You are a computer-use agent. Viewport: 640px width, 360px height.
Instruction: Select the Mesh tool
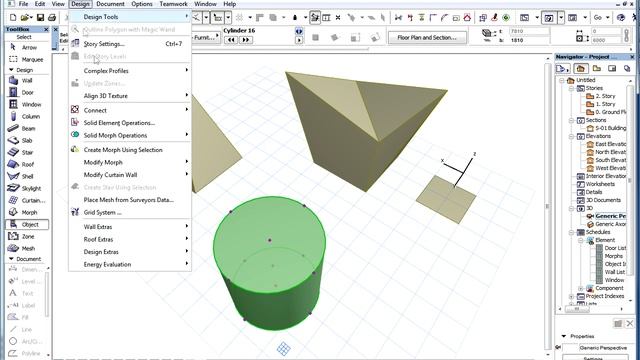23,248
